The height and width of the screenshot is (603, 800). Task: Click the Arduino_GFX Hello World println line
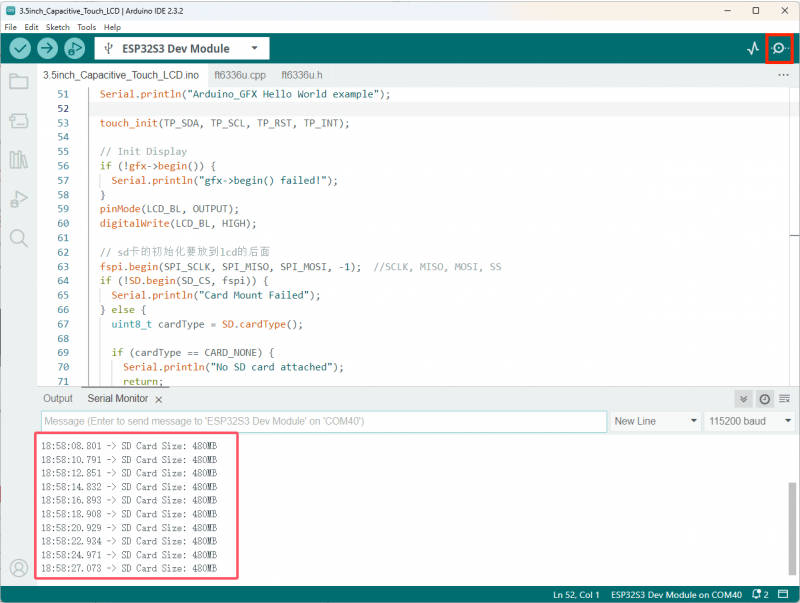pos(245,94)
